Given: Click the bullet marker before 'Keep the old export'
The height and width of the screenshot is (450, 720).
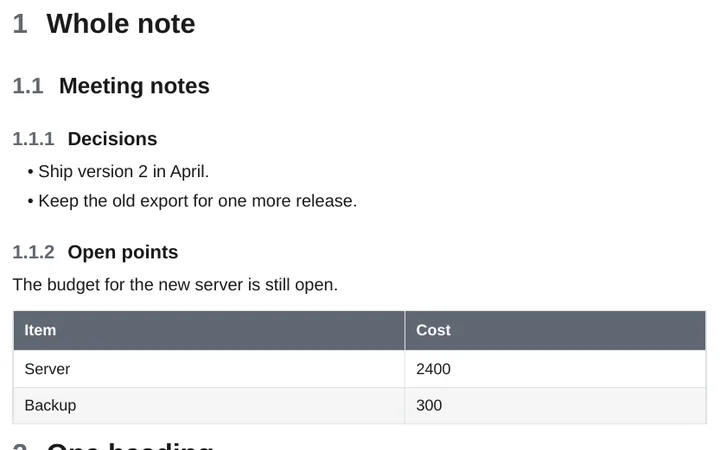Looking at the screenshot, I should [x=30, y=202].
